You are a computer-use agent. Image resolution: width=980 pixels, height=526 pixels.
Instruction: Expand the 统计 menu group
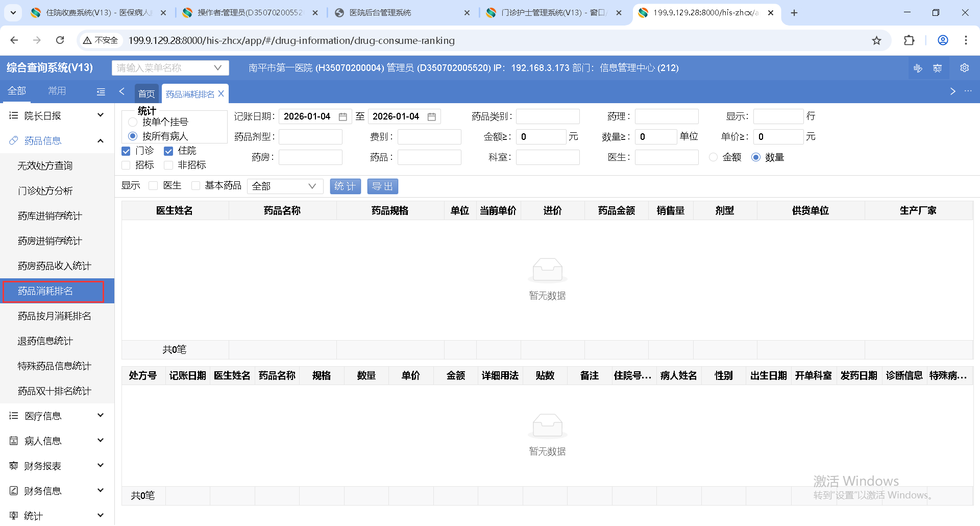click(x=57, y=516)
